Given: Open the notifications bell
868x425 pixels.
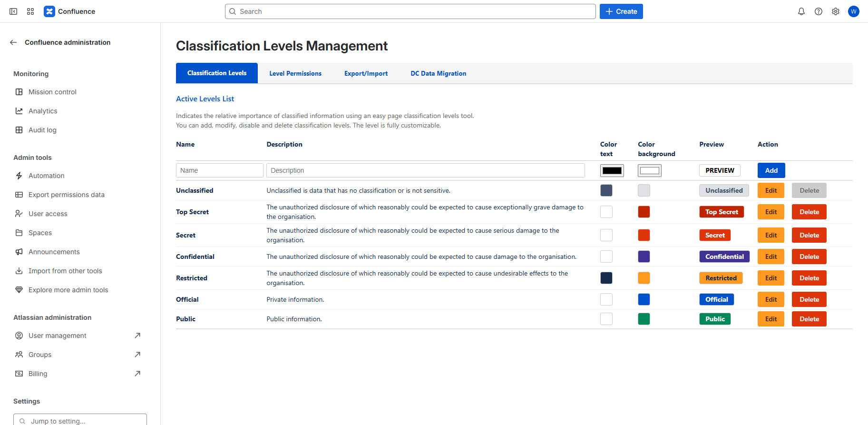Looking at the screenshot, I should tap(801, 11).
